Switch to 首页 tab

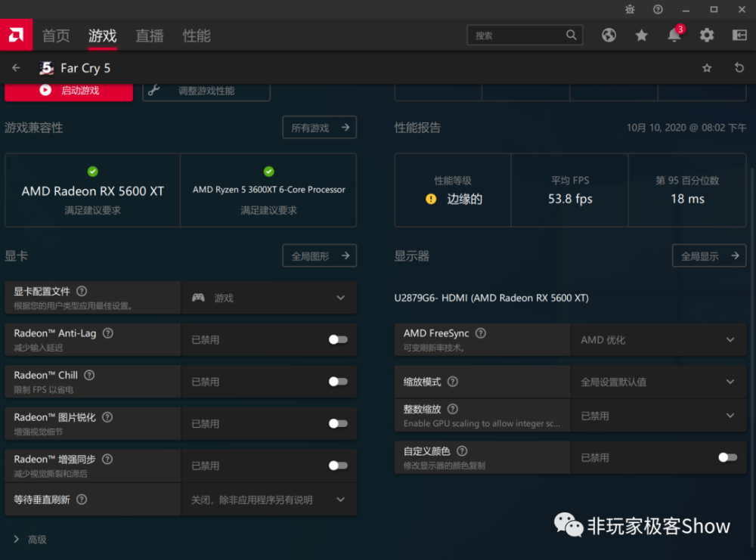[56, 36]
